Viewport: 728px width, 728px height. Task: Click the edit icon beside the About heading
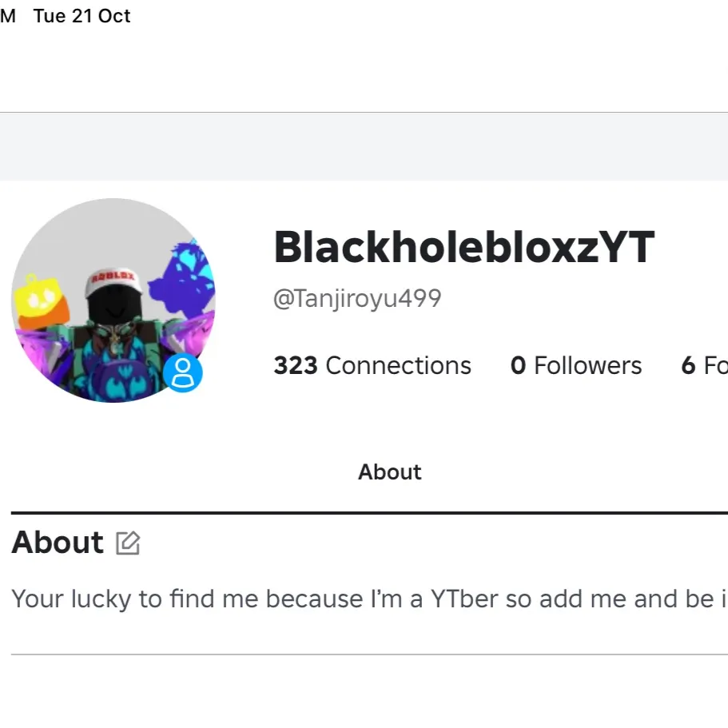(127, 543)
